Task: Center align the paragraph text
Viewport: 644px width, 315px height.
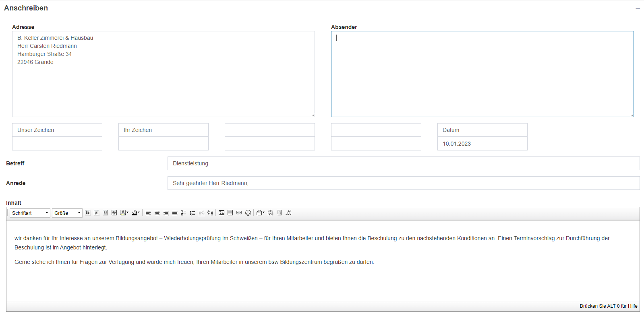Action: (x=157, y=213)
